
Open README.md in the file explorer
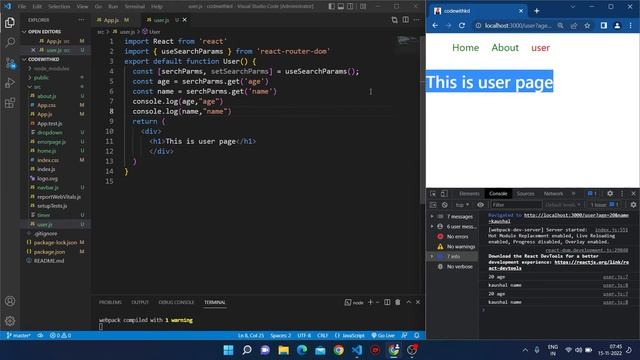point(49,261)
